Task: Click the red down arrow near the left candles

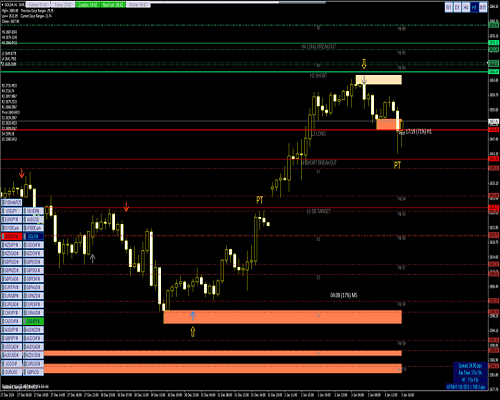Action: point(22,173)
